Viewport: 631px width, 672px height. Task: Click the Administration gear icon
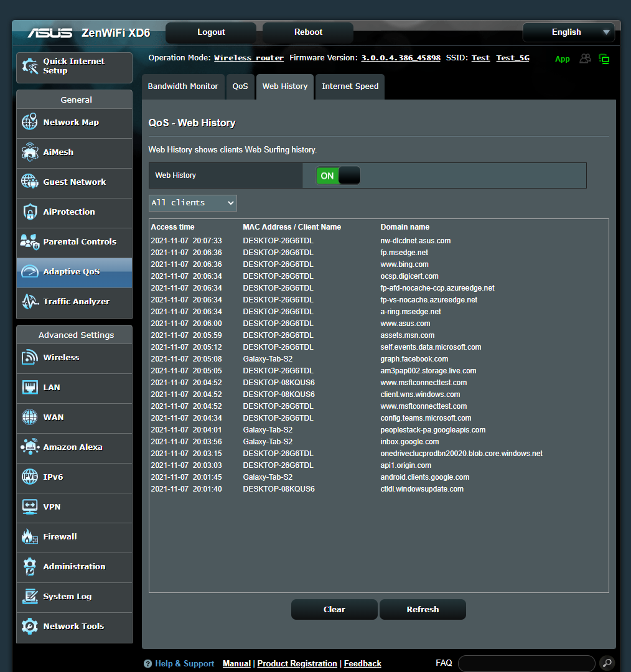pyautogui.click(x=30, y=566)
